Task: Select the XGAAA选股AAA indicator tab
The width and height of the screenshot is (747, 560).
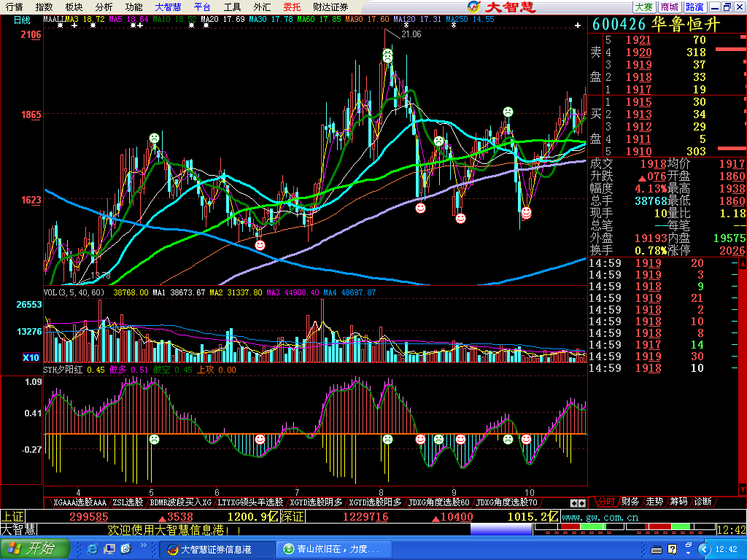Action: pyautogui.click(x=80, y=502)
